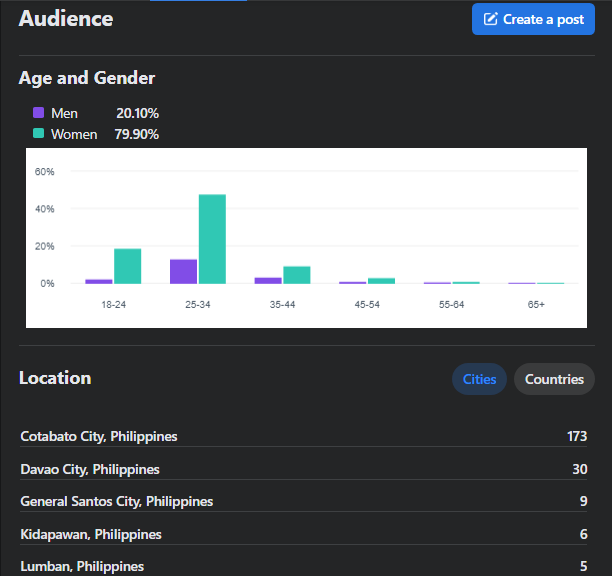The width and height of the screenshot is (612, 576).
Task: Switch to the Cities tab
Action: pos(479,379)
